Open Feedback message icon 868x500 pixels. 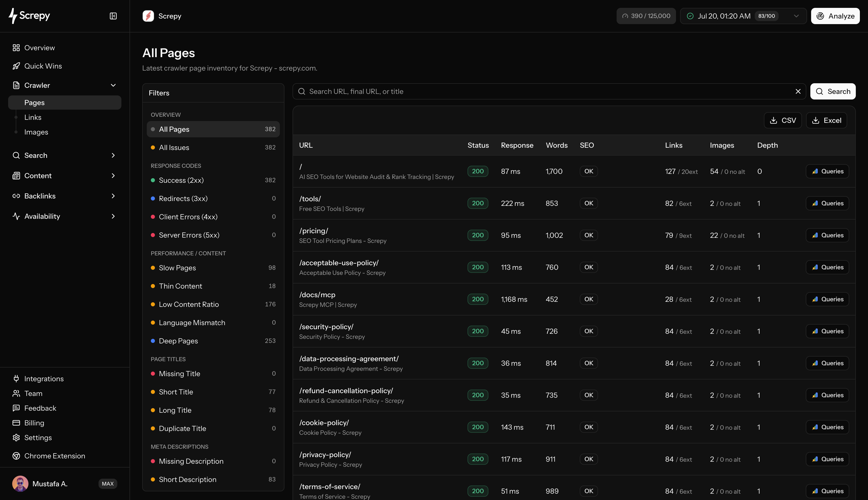pyautogui.click(x=16, y=408)
